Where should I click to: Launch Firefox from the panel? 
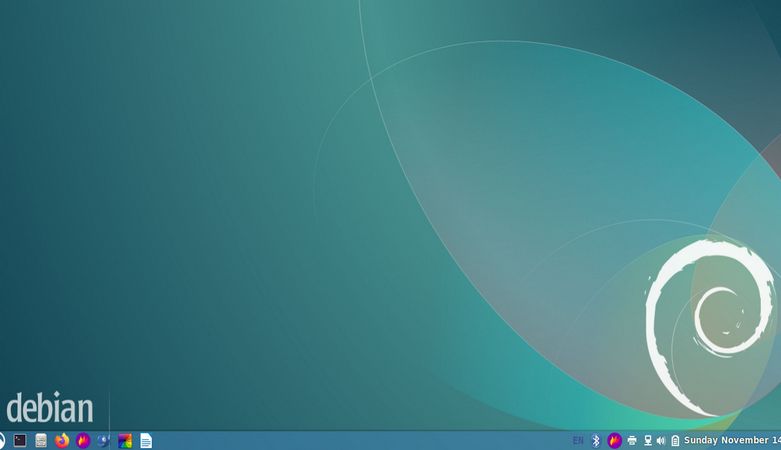62,440
